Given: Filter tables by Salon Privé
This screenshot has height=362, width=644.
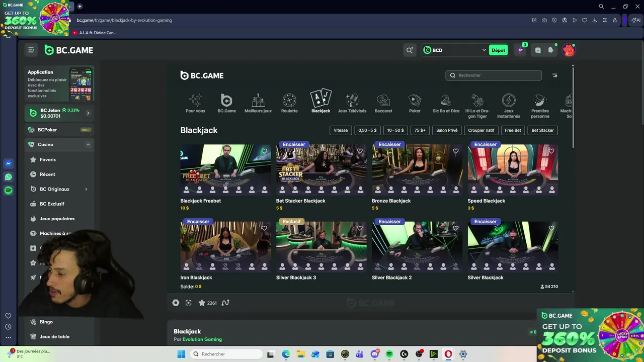Looking at the screenshot, I should pos(447,130).
